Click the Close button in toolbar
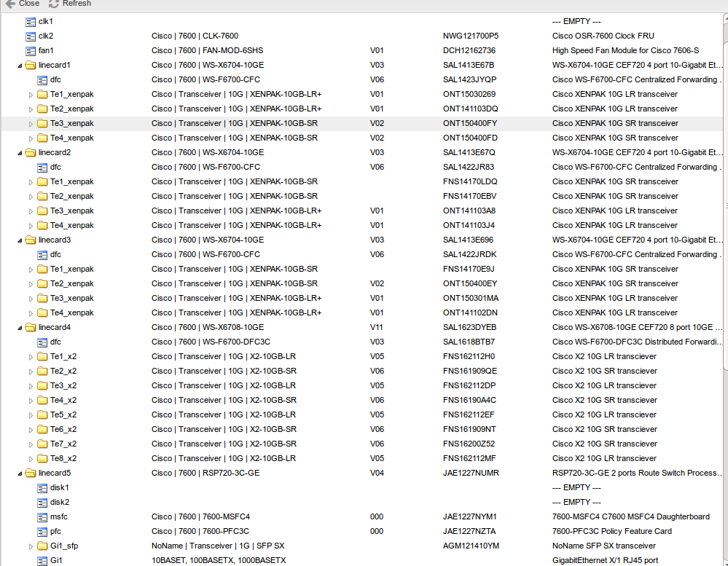 pos(23,4)
